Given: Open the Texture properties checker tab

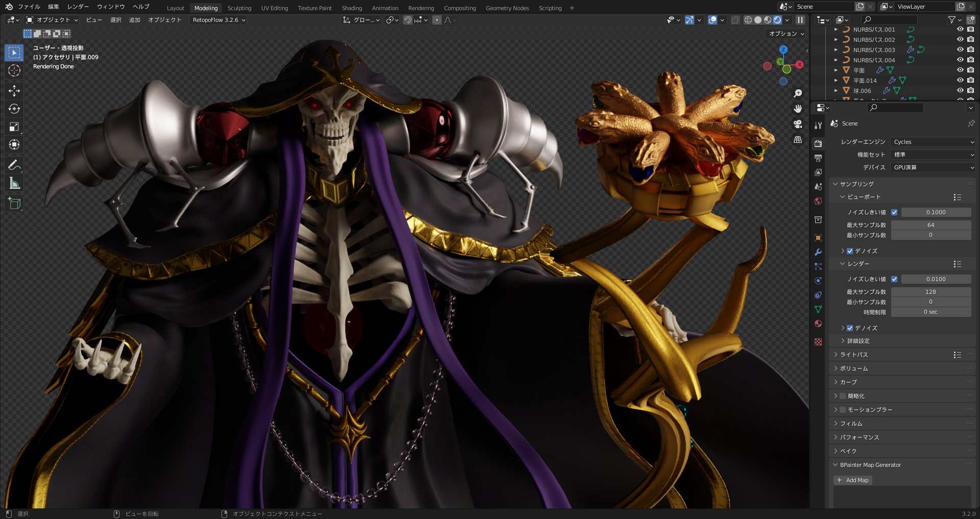Looking at the screenshot, I should (x=818, y=342).
